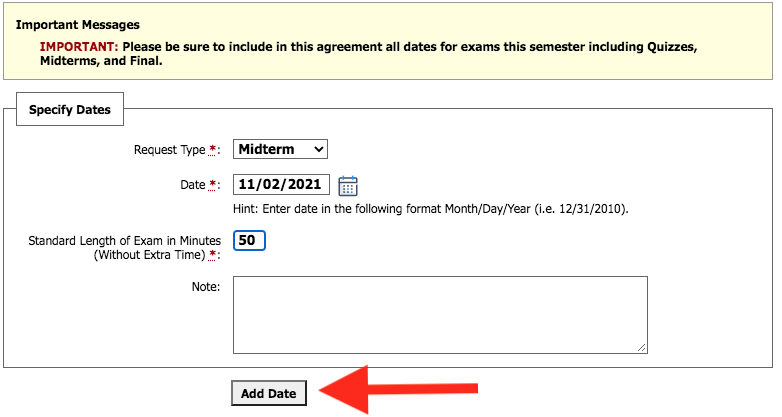Open the calendar date picker icon

coord(348,186)
